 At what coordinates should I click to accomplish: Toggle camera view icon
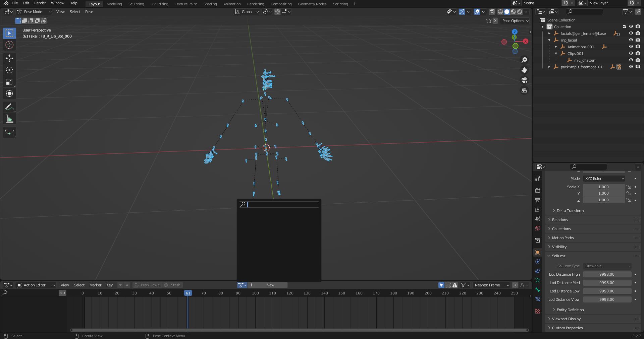(524, 80)
